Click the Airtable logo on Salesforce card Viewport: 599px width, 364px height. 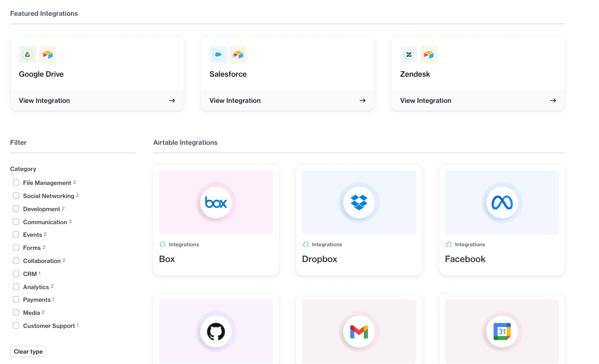(238, 55)
